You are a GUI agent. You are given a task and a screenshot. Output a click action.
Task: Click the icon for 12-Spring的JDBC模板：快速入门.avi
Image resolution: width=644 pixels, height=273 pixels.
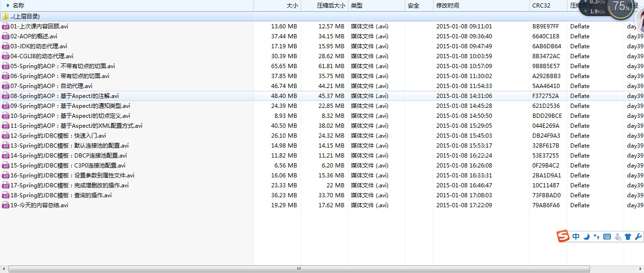pyautogui.click(x=6, y=136)
